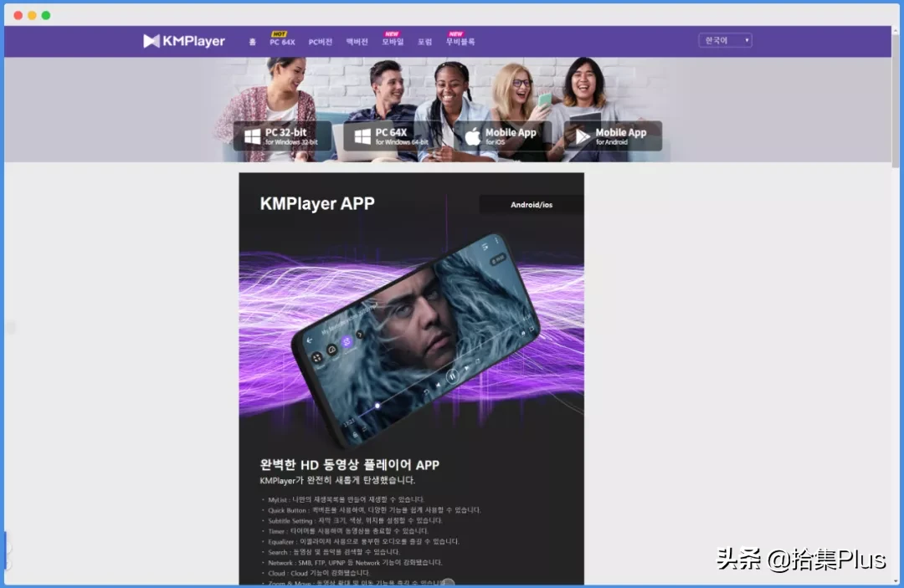This screenshot has height=588, width=904.
Task: Open the 무비블록 link marked NEW
Action: pos(462,42)
